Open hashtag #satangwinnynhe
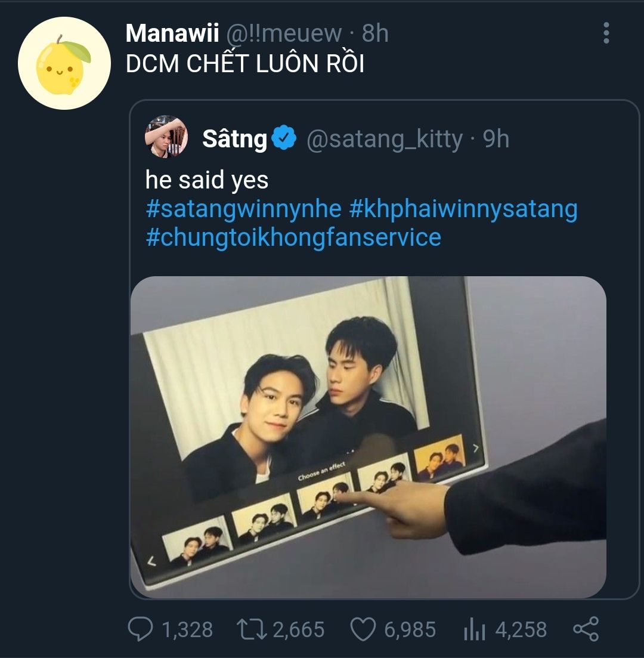Image resolution: width=644 pixels, height=658 pixels. click(x=243, y=209)
